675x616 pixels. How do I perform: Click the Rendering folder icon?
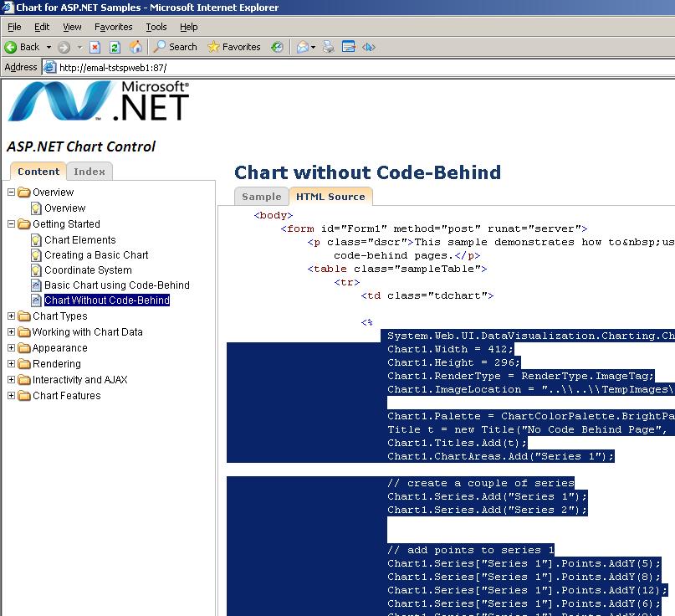(x=24, y=364)
